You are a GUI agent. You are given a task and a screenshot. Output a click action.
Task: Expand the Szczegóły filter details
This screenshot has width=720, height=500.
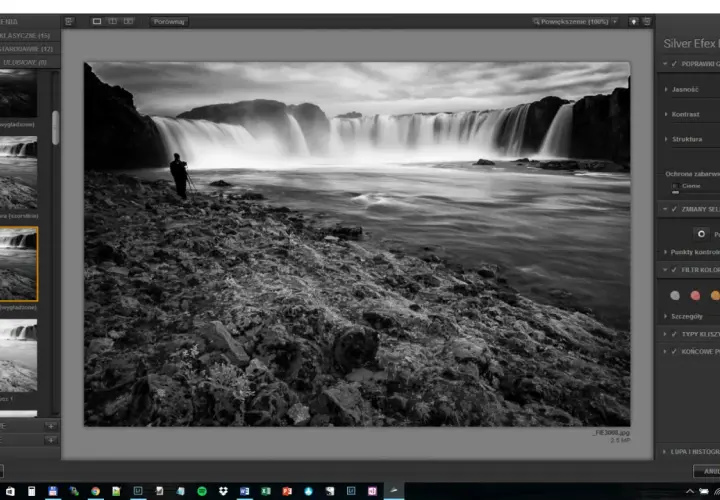pyautogui.click(x=665, y=316)
